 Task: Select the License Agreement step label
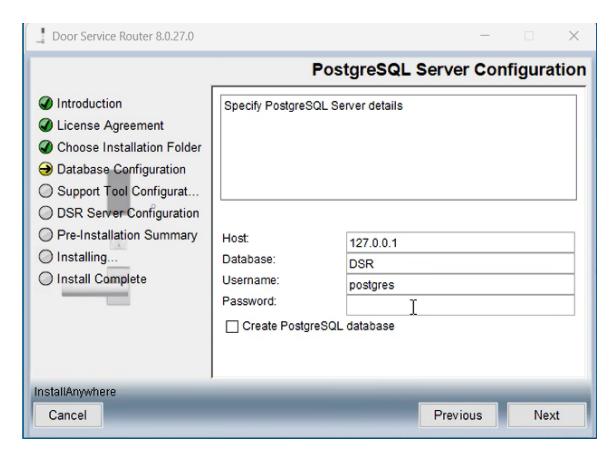tap(110, 126)
